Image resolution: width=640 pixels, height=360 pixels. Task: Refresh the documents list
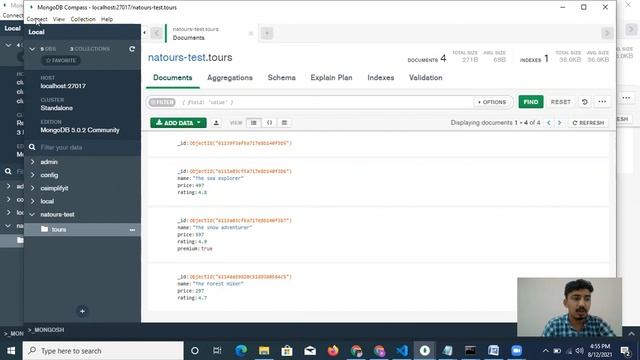(x=588, y=123)
